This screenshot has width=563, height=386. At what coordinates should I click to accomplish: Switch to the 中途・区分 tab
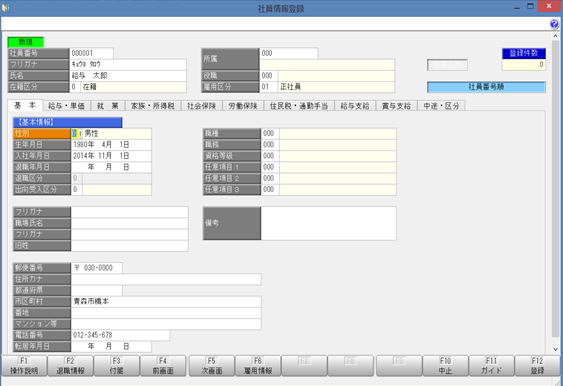coord(441,106)
